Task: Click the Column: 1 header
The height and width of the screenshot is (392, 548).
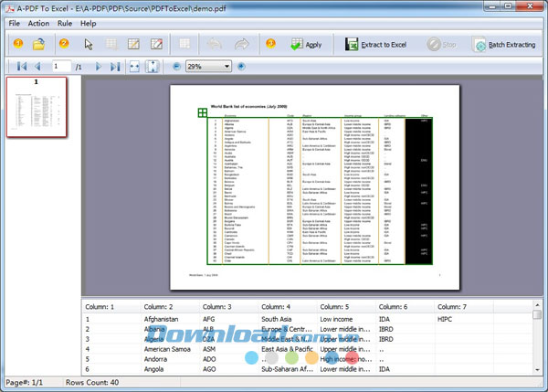Action: [111, 307]
